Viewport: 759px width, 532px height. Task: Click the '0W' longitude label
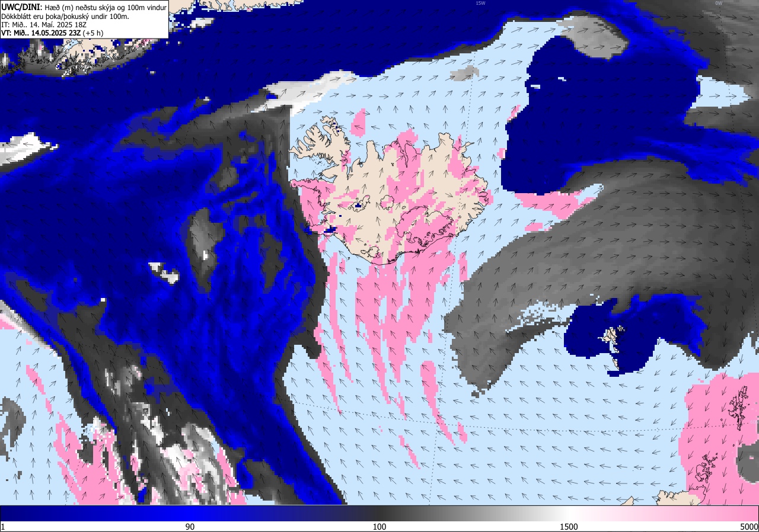pos(719,3)
